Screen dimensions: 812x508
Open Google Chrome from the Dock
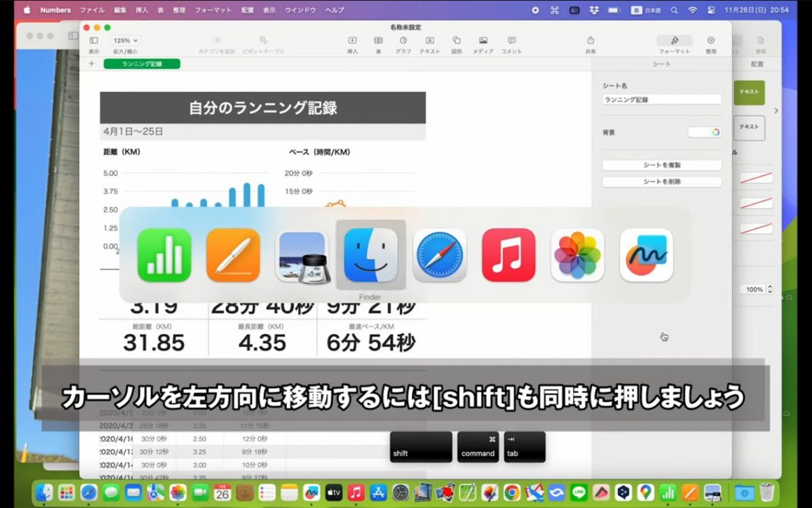pyautogui.click(x=512, y=492)
